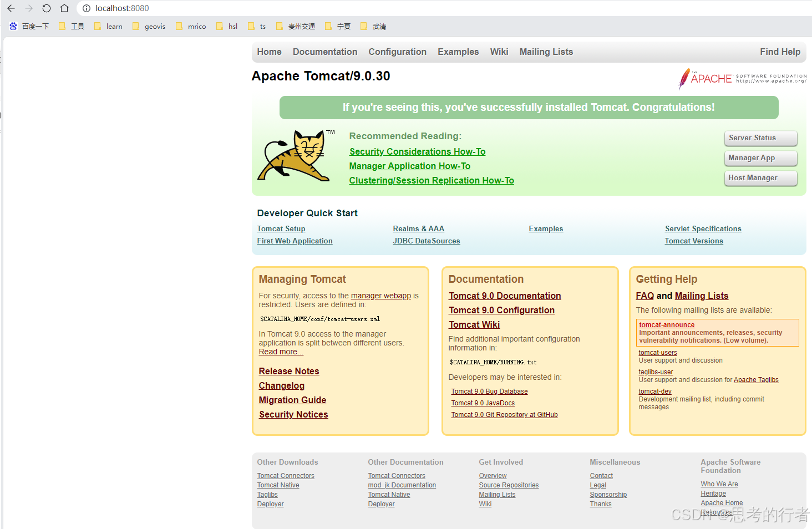
Task: Open Tomcat 9.0 JavaDocs link
Action: tap(483, 403)
